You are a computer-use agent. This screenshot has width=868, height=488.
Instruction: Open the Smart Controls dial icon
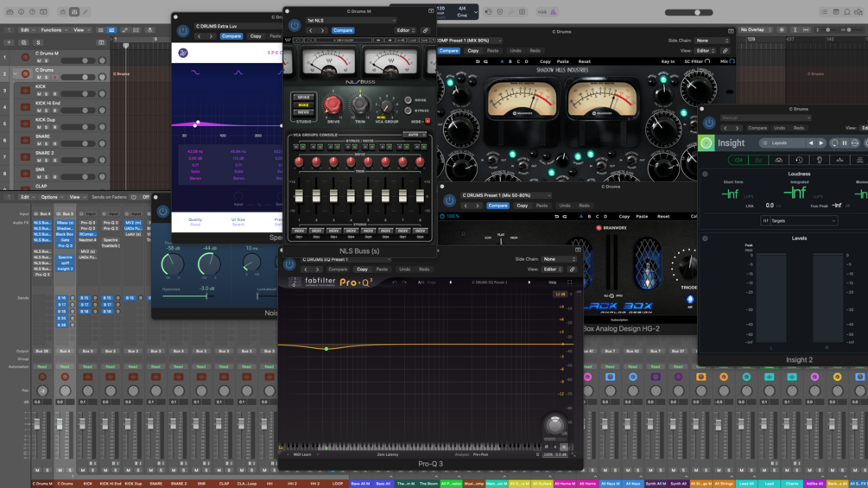click(62, 11)
